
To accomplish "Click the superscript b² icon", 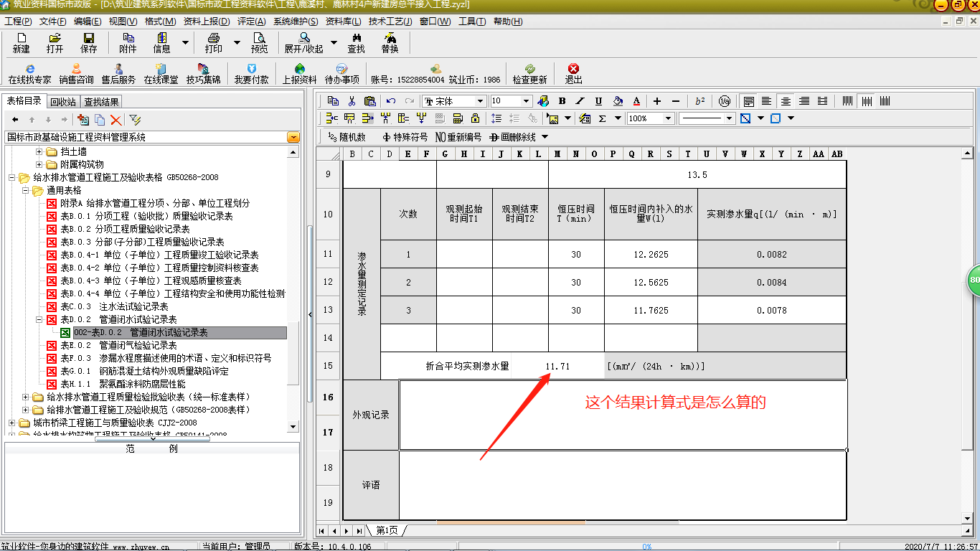I will pyautogui.click(x=699, y=101).
